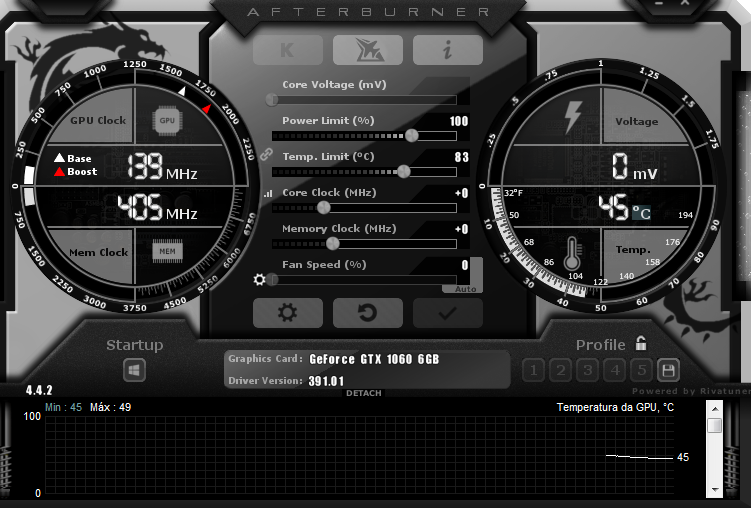Click the monitoring graph scrollbar thumb
751x508 pixels.
click(x=715, y=426)
